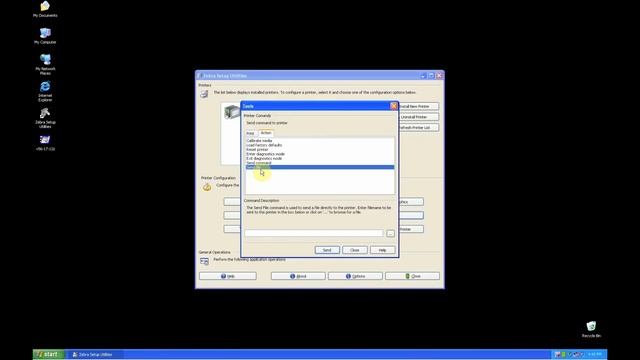
Task: Open My Documents desktop icon
Action: [45, 9]
